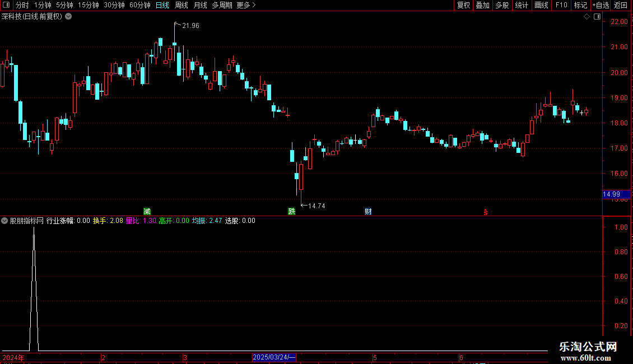Image resolution: width=633 pixels, height=364 pixels.
Task: Click the 叠加 overlay button
Action: coord(482,5)
